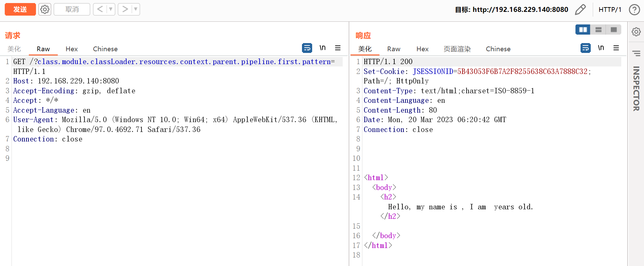Select request Hex tab

72,49
